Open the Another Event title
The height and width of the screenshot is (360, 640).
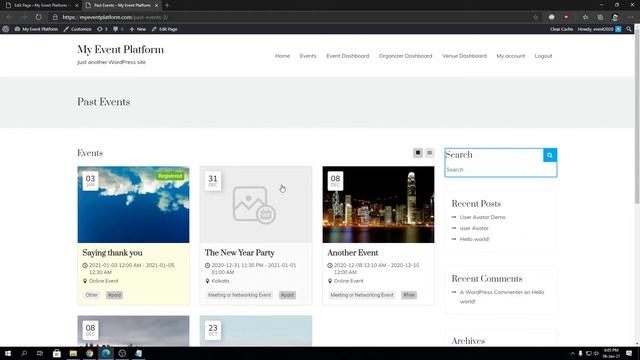point(353,253)
